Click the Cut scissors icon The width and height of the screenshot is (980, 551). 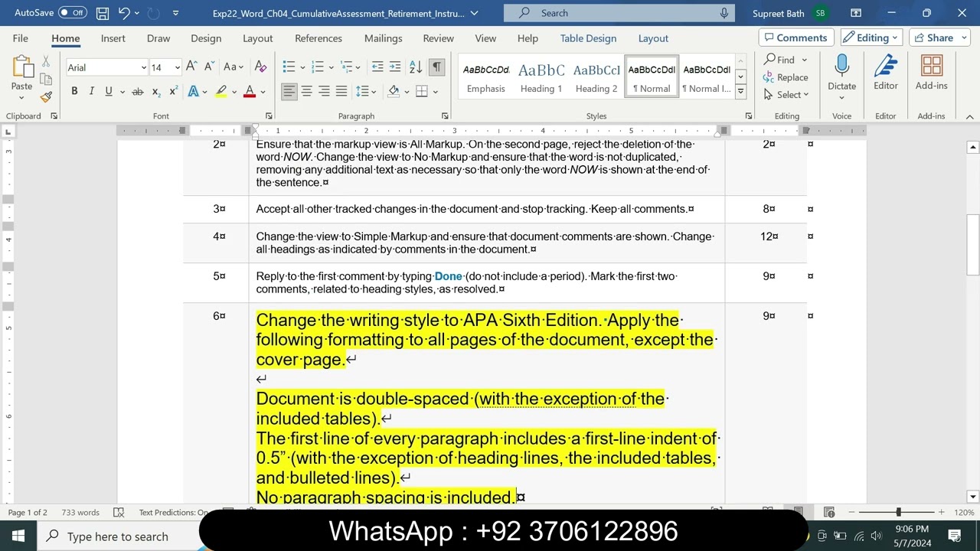click(46, 62)
